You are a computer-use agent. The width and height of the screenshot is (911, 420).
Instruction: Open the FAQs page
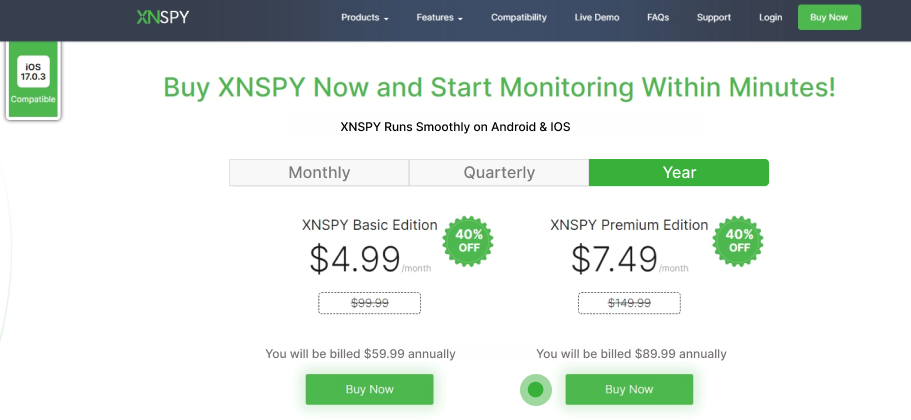(x=658, y=18)
